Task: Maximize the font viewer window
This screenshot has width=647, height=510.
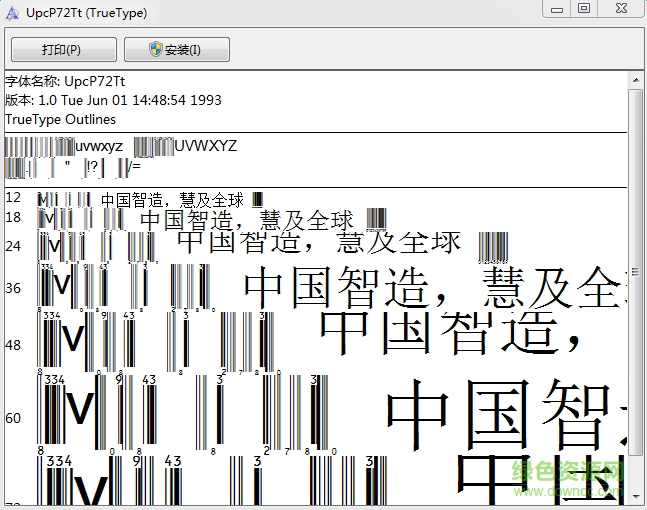Action: pos(584,9)
